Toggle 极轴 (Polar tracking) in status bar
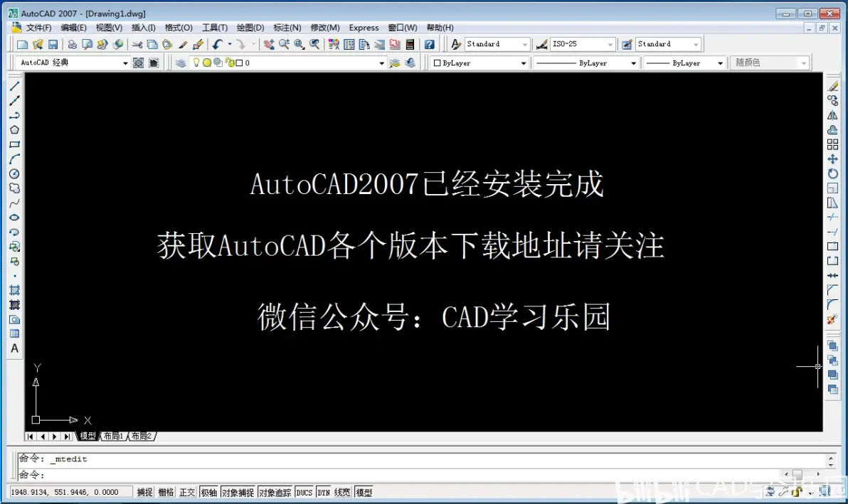Viewport: 848px width, 504px height. click(208, 492)
